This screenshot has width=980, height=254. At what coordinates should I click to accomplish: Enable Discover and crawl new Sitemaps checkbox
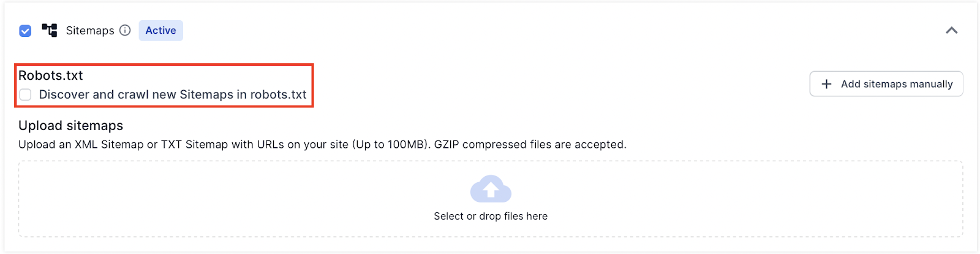25,94
